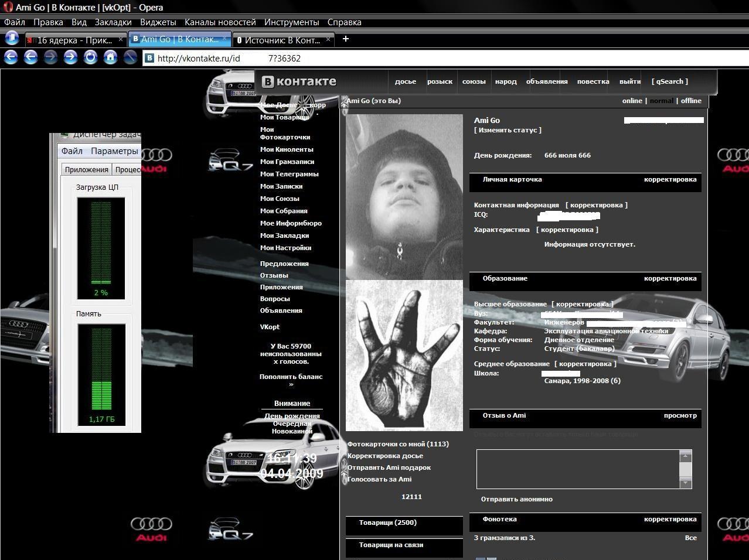
Task: Open a new tab with the plus icon
Action: (x=346, y=39)
